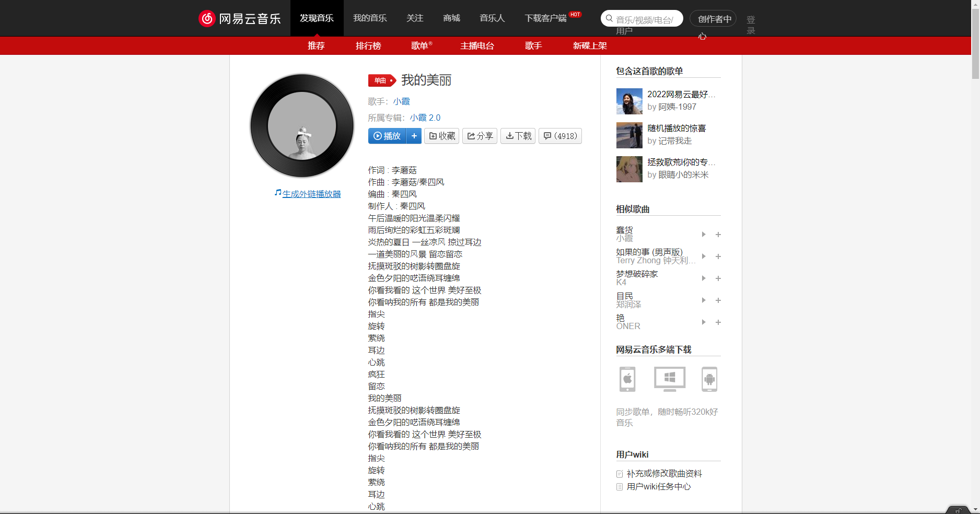The width and height of the screenshot is (980, 514).
Task: Click the music search input field
Action: 645,18
